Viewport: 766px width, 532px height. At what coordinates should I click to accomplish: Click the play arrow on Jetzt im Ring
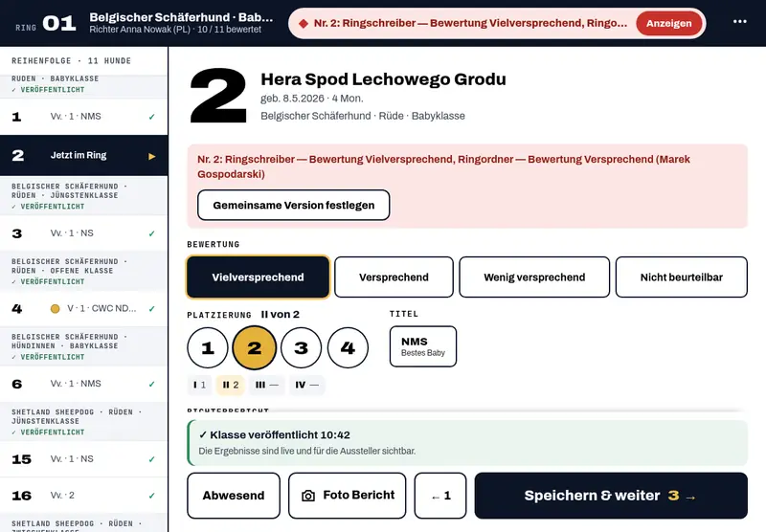pos(152,156)
